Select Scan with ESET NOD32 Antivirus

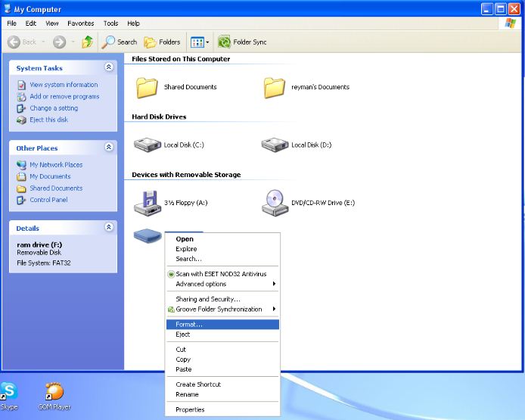(221, 274)
